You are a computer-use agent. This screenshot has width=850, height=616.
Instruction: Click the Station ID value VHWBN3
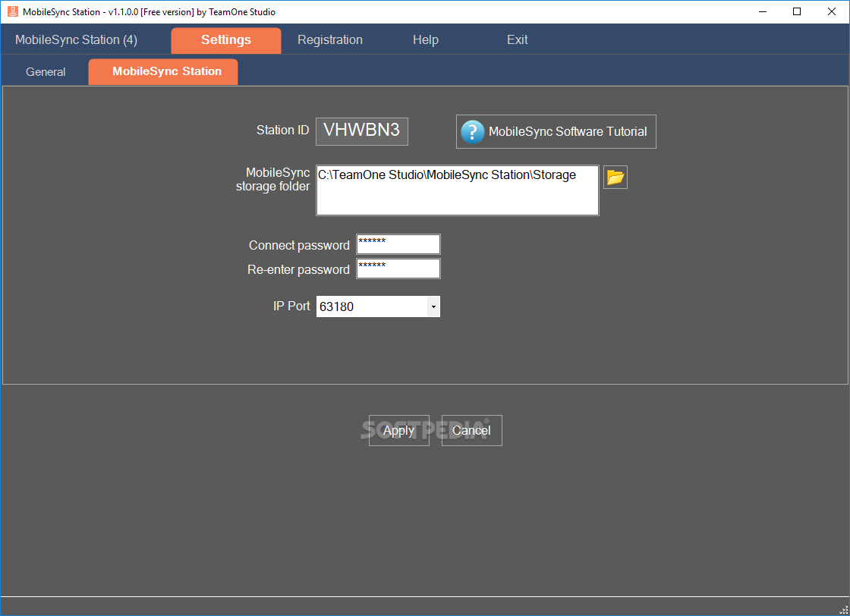pyautogui.click(x=362, y=131)
